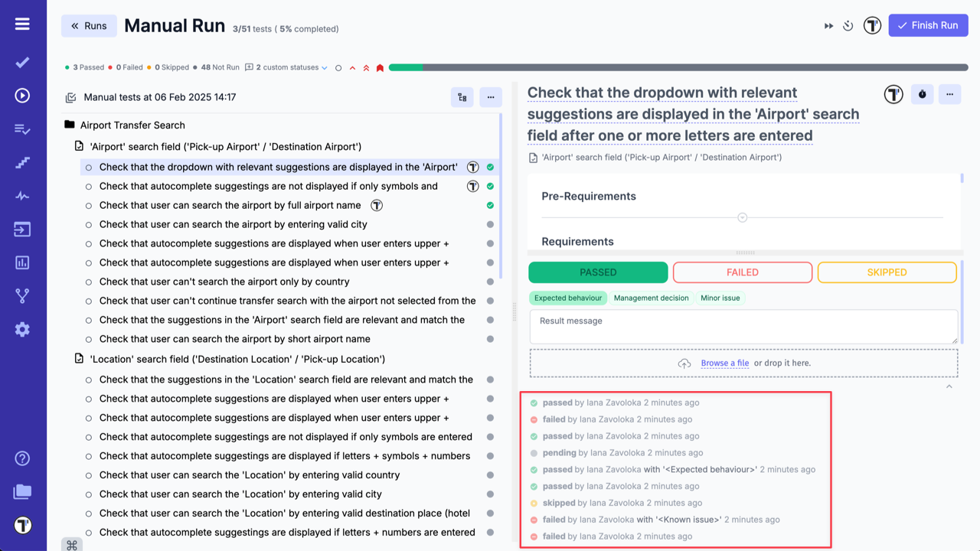Click the 'Browse a file' upload link
The height and width of the screenshot is (551, 980).
coord(724,363)
